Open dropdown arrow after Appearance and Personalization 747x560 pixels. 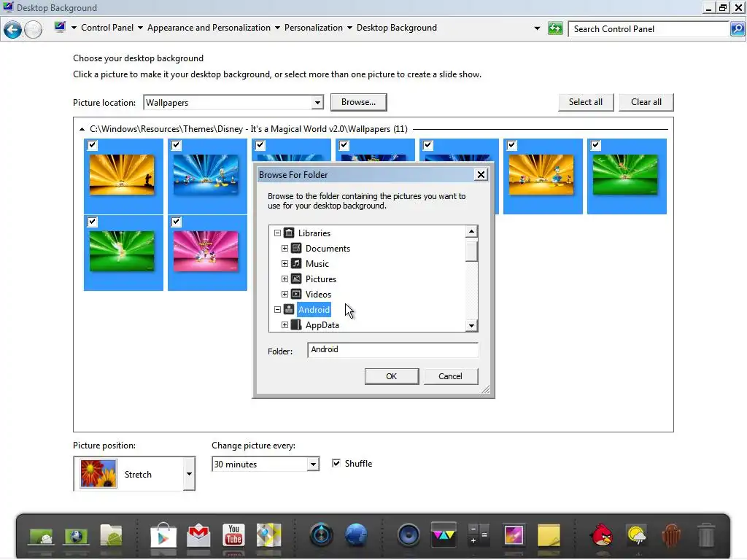click(277, 28)
